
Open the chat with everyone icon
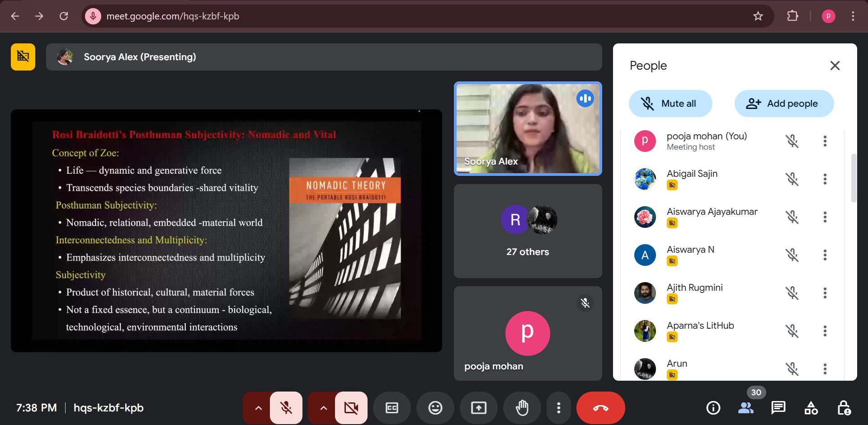[778, 408]
